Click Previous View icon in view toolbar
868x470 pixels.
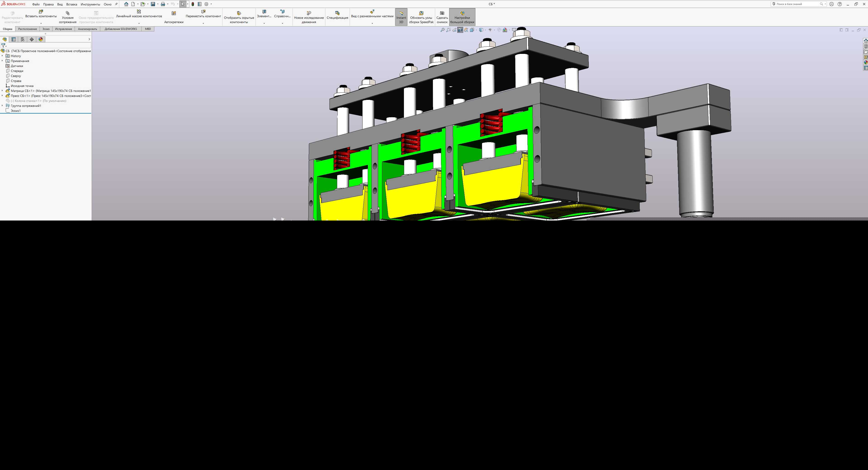coord(454,30)
